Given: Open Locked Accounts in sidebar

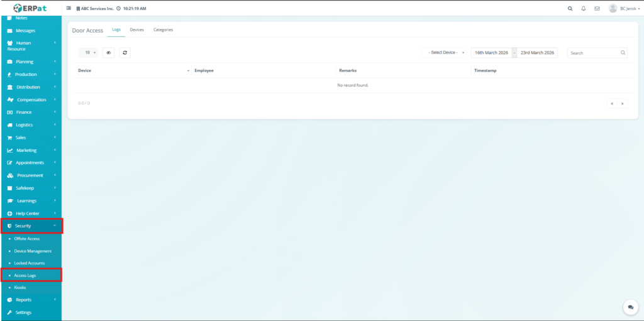Looking at the screenshot, I should click(29, 263).
